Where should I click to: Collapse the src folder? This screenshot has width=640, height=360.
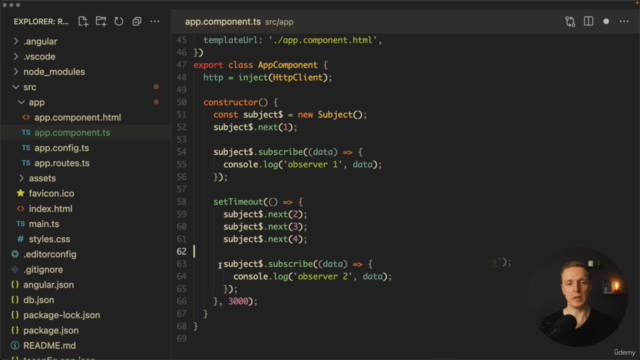(x=16, y=87)
